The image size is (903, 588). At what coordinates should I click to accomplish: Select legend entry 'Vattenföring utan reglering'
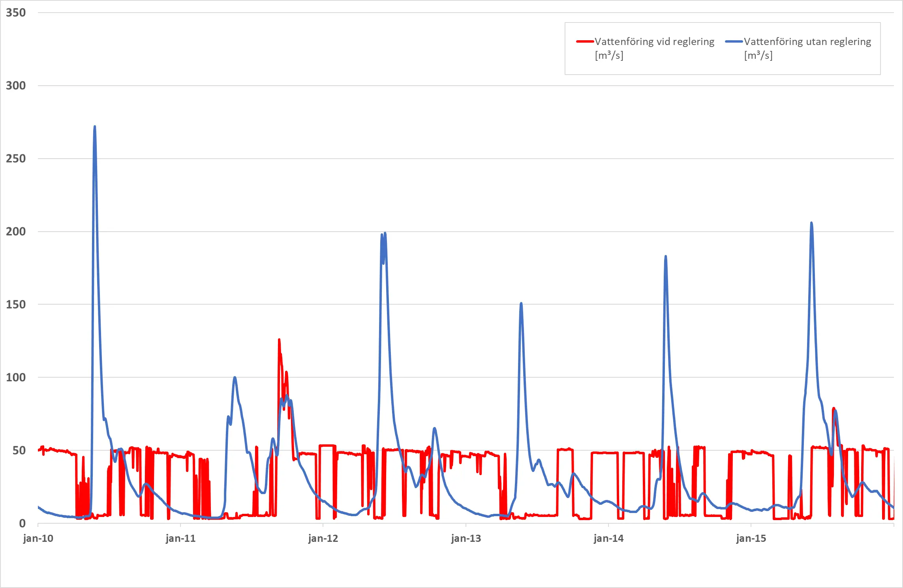click(807, 42)
